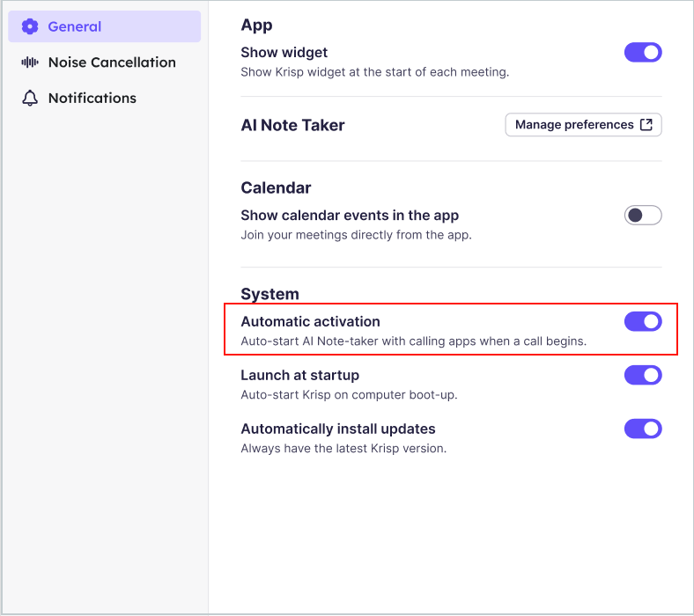Image resolution: width=694 pixels, height=616 pixels.
Task: Click the Show calendar events label text
Action: click(x=350, y=216)
